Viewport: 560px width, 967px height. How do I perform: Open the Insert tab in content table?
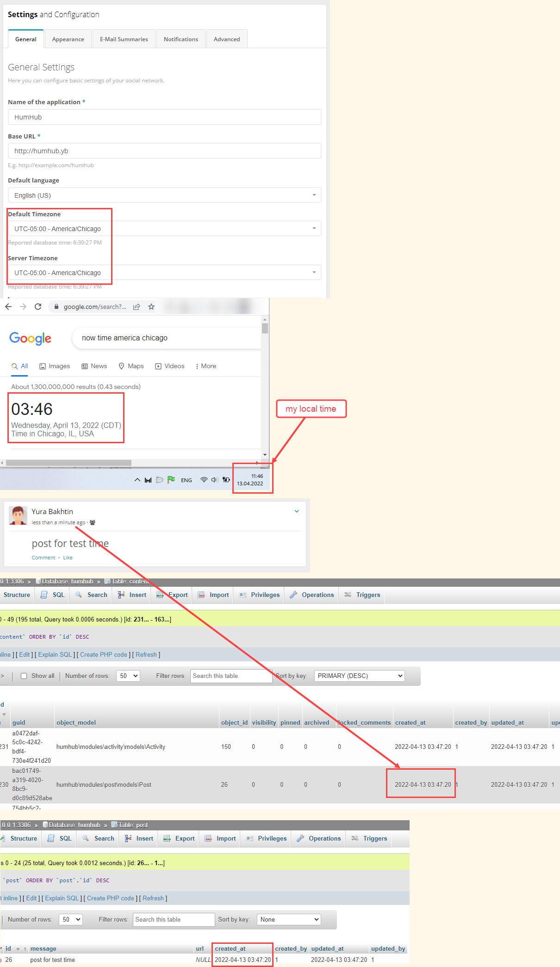coord(132,595)
